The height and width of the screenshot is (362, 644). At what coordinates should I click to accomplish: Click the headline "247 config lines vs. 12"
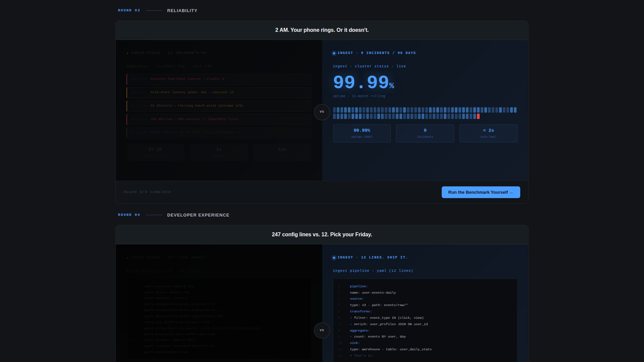pyautogui.click(x=322, y=235)
